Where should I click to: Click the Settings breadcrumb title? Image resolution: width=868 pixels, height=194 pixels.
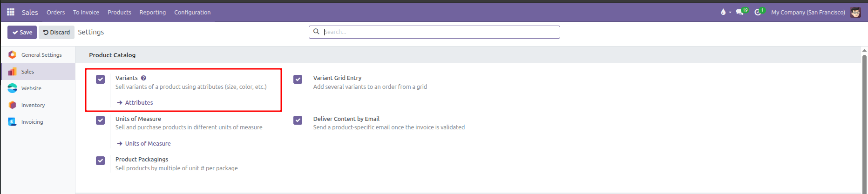(x=91, y=32)
